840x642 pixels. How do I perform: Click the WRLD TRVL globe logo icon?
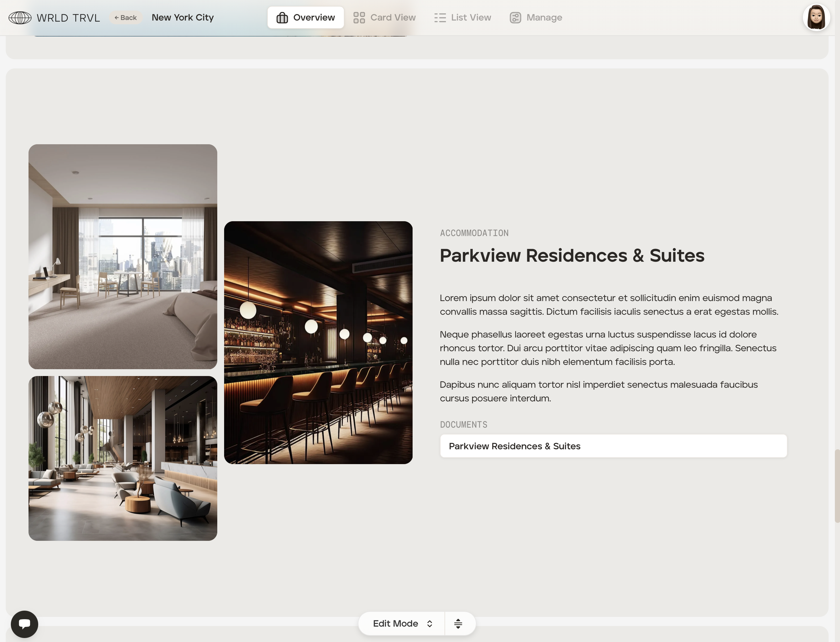point(20,18)
